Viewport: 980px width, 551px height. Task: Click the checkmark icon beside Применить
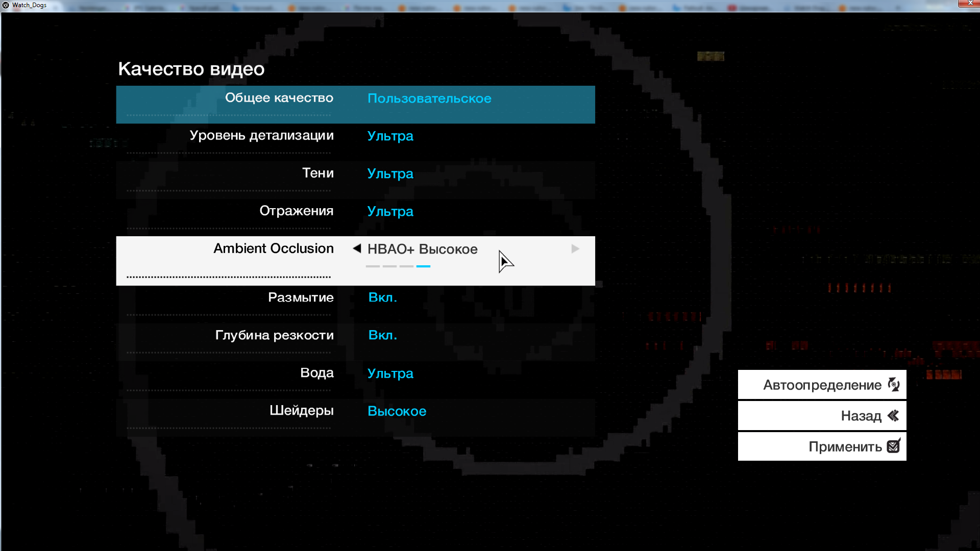[x=894, y=445]
